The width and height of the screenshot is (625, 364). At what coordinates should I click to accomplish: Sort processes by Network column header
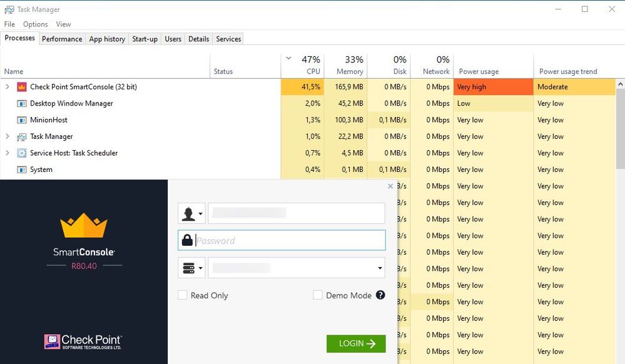coord(432,66)
